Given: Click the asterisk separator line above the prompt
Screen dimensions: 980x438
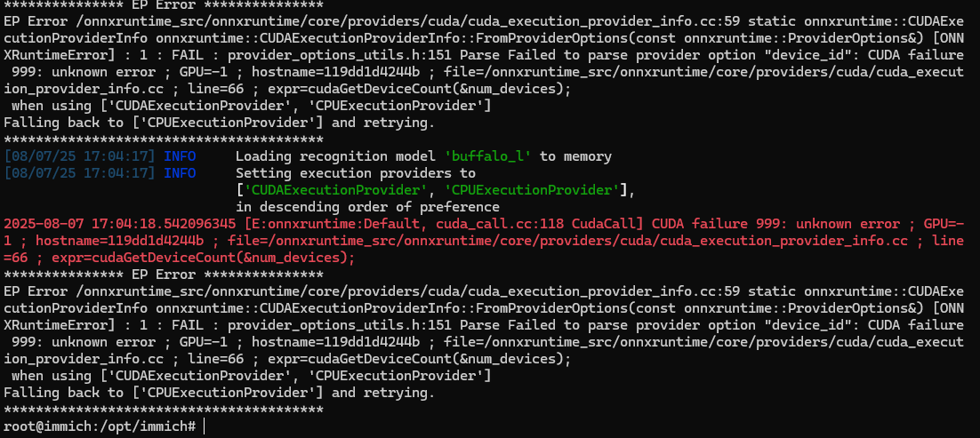Looking at the screenshot, I should 164,409.
